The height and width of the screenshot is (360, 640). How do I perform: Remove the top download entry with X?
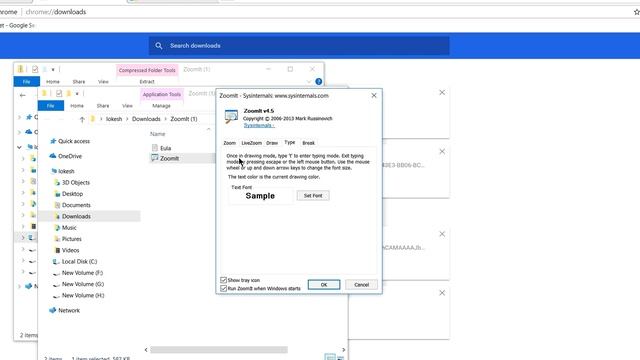coord(442,93)
